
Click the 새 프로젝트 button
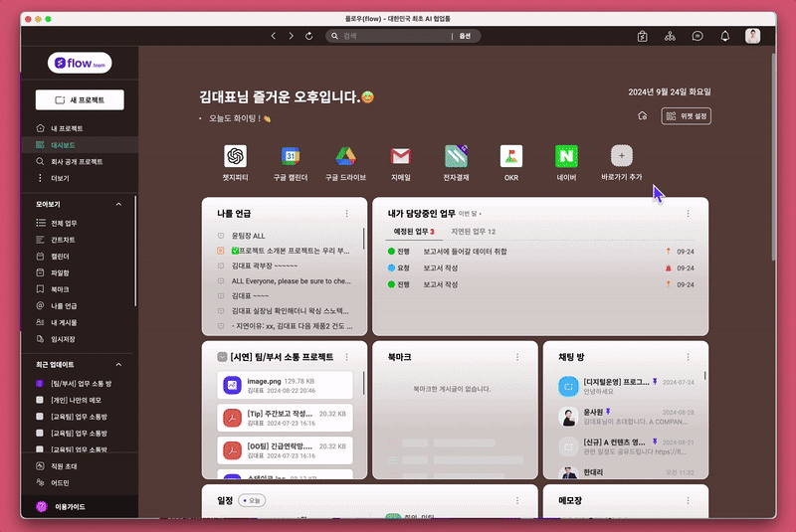click(79, 99)
